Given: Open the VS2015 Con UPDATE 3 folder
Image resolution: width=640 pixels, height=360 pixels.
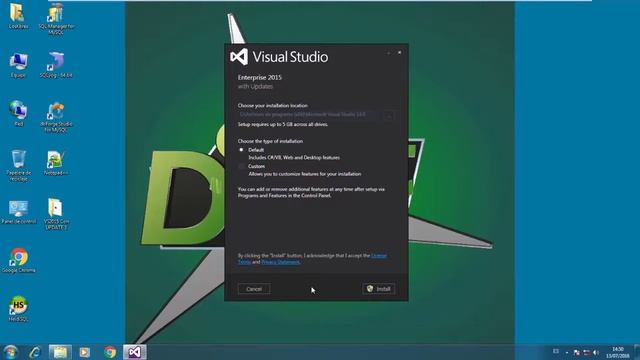Looking at the screenshot, I should pos(56,214).
